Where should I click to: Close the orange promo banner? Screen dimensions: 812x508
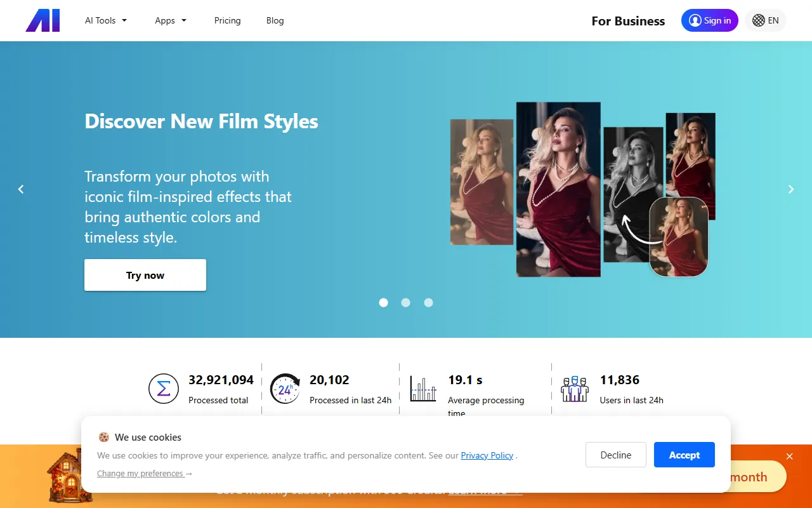790,456
